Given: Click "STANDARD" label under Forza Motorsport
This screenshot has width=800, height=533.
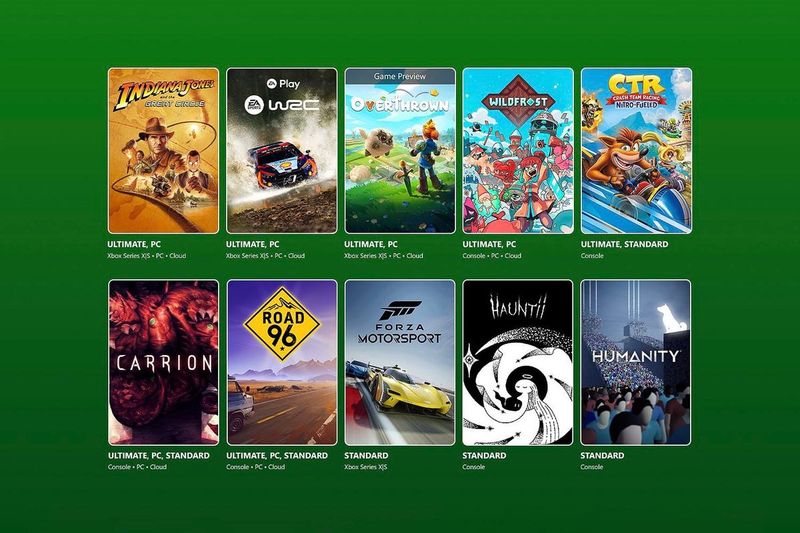Looking at the screenshot, I should (366, 455).
